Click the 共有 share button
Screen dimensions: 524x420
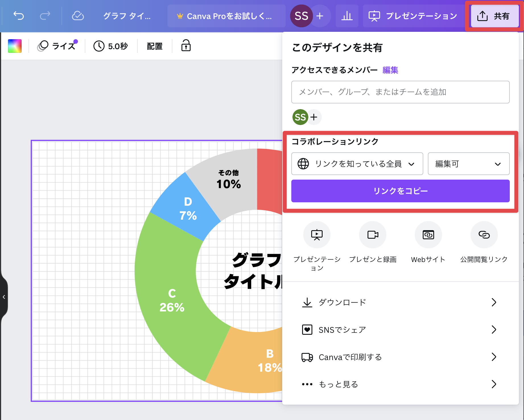[494, 16]
